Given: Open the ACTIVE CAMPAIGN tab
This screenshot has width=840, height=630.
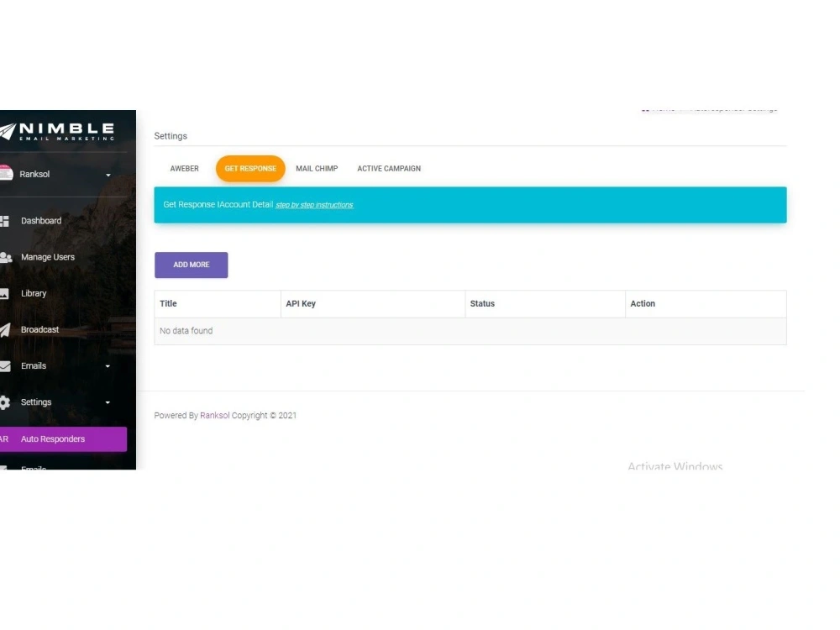Looking at the screenshot, I should pyautogui.click(x=389, y=168).
